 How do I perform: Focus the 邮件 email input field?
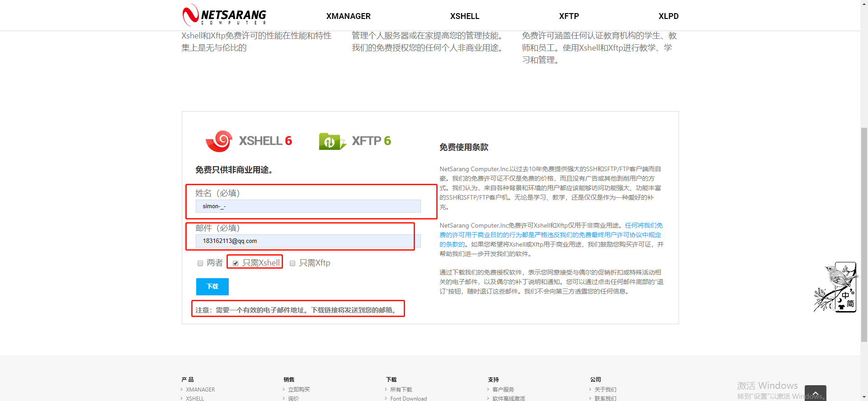point(308,241)
